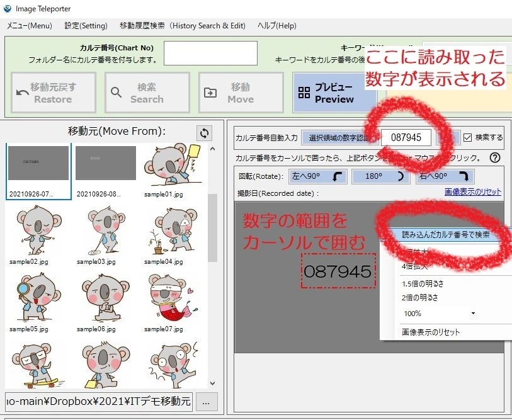The height and width of the screenshot is (420, 512).
Task: Click the help question mark icon
Action: pos(495,158)
